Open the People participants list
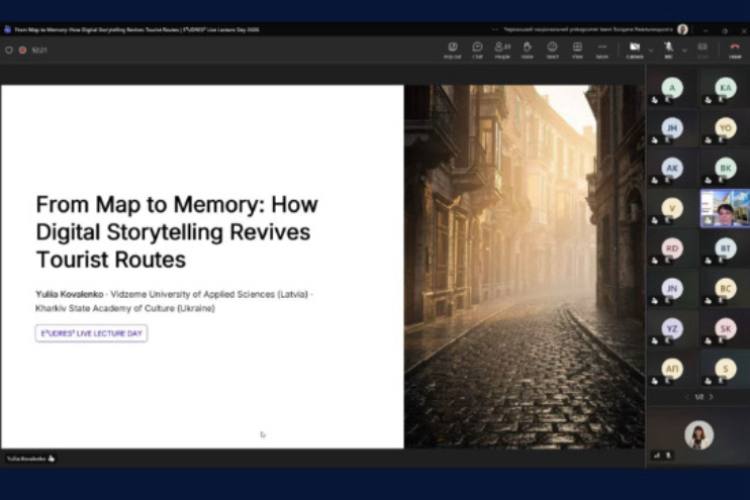 (502, 48)
